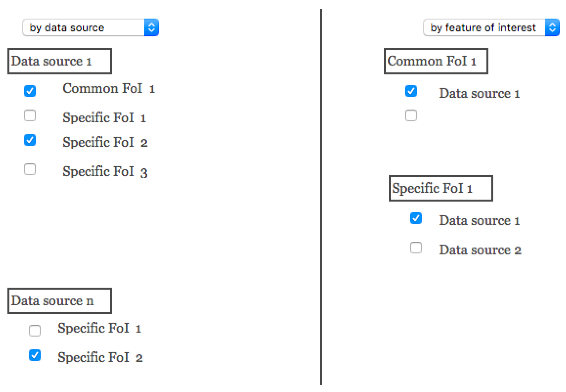
Task: Uncheck Data source 1 under Specific FoI 1 header
Action: click(x=416, y=218)
